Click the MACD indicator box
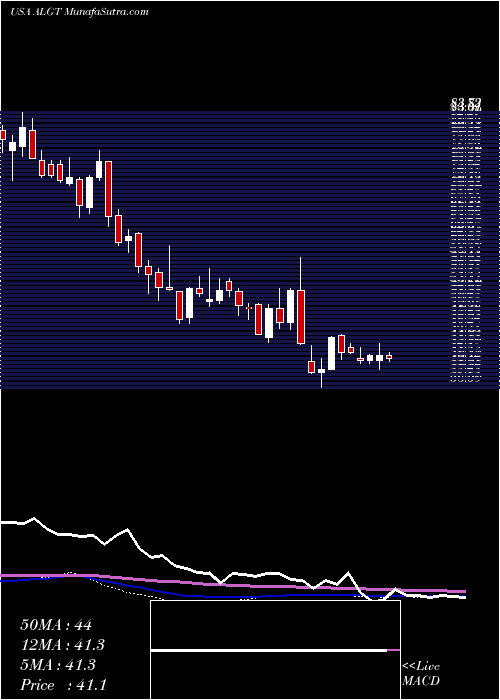Viewport: 500px width, 700px height. (x=275, y=650)
